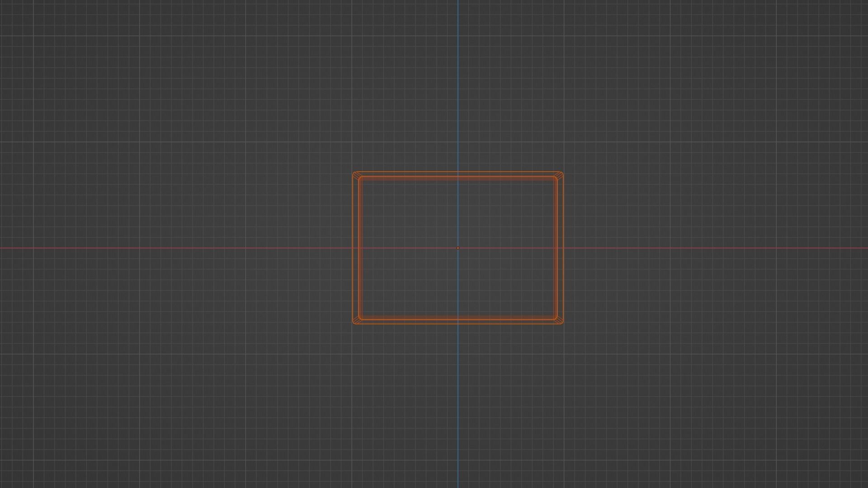Screen dimensions: 868x488
Task: Click the object's orange origin point
Action: [x=458, y=248]
